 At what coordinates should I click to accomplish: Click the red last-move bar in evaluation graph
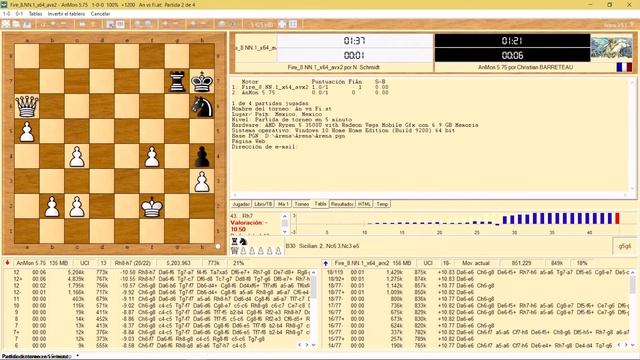tap(617, 218)
